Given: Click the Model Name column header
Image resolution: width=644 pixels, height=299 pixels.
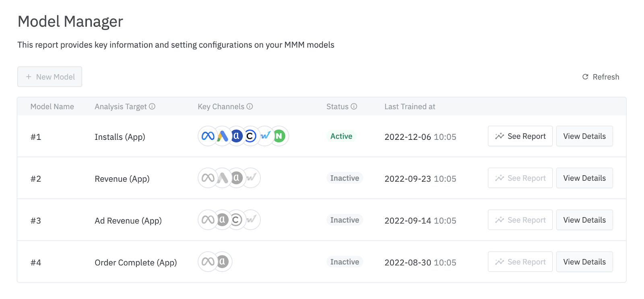Looking at the screenshot, I should pos(52,106).
